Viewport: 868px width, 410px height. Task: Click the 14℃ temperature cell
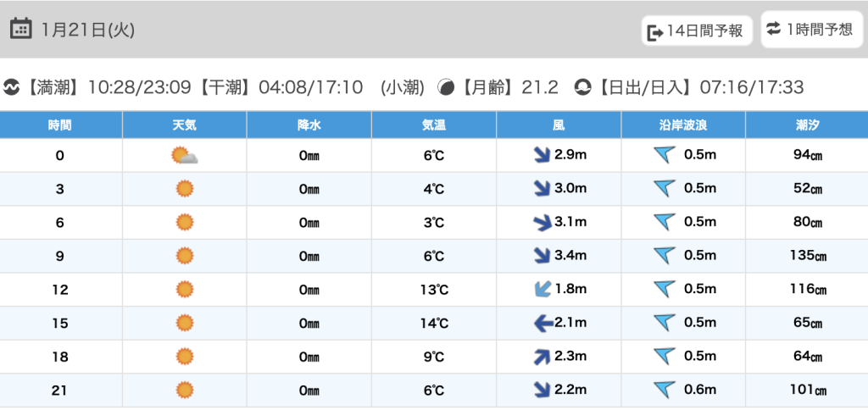[433, 323]
